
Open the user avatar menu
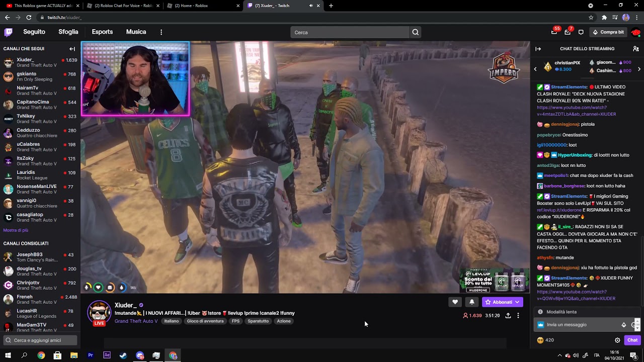636,32
